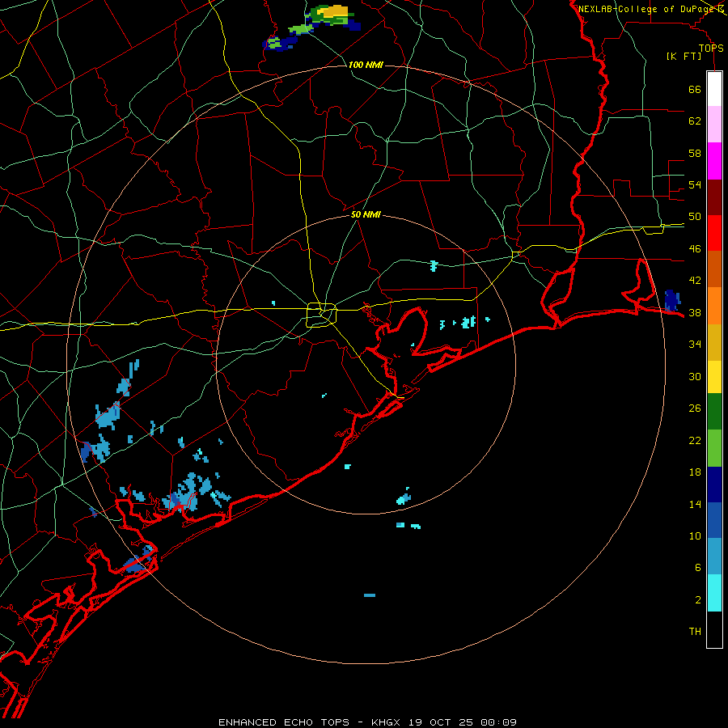Click the cyan legend swatch
The width and height of the screenshot is (728, 728).
pyautogui.click(x=714, y=593)
